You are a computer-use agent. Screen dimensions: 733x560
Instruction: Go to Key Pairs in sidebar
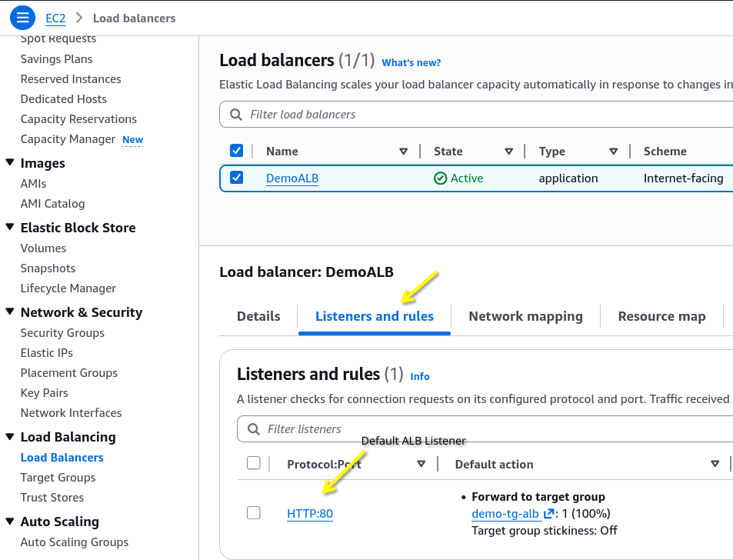pos(45,393)
